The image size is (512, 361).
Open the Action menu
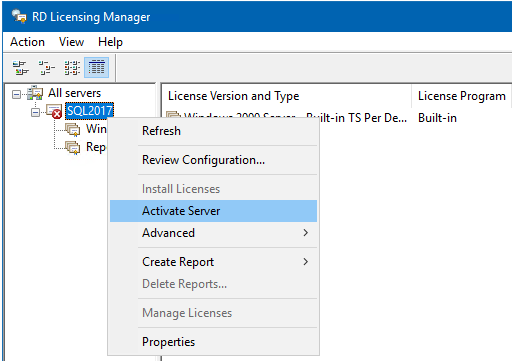click(x=27, y=42)
